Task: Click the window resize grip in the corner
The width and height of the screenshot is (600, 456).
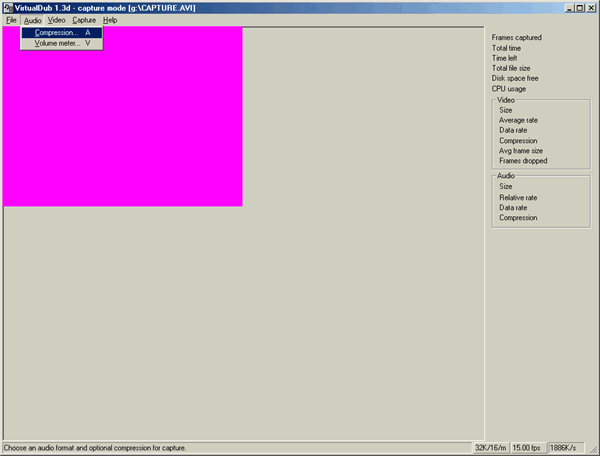Action: coord(593,450)
